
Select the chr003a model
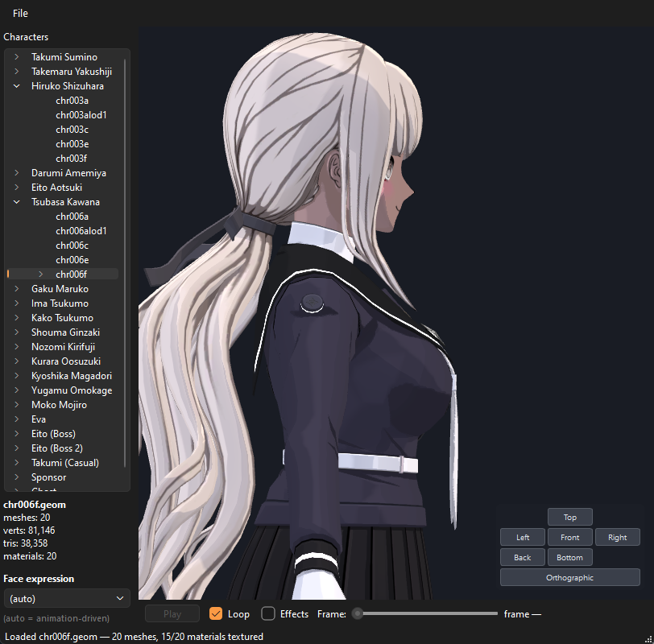pyautogui.click(x=72, y=101)
